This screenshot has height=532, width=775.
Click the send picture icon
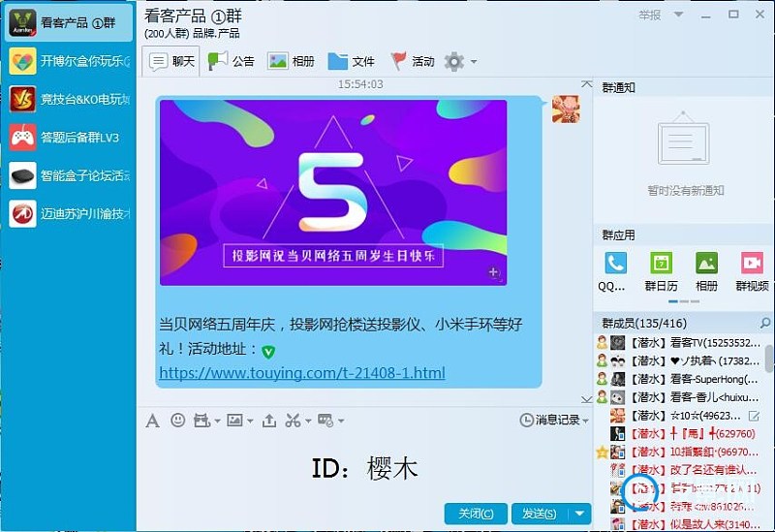(x=234, y=421)
